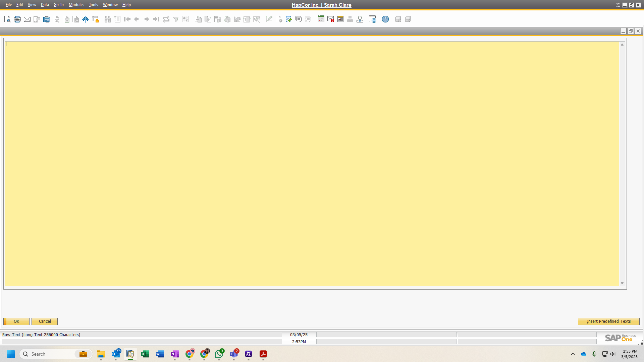Click the Messages and Alerts icon

331,19
